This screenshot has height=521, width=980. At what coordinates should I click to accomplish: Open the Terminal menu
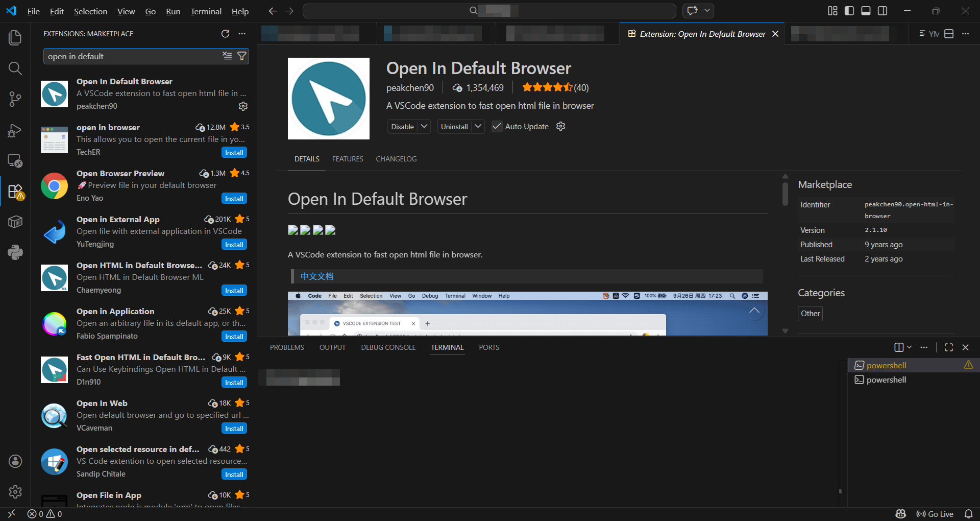click(x=206, y=11)
